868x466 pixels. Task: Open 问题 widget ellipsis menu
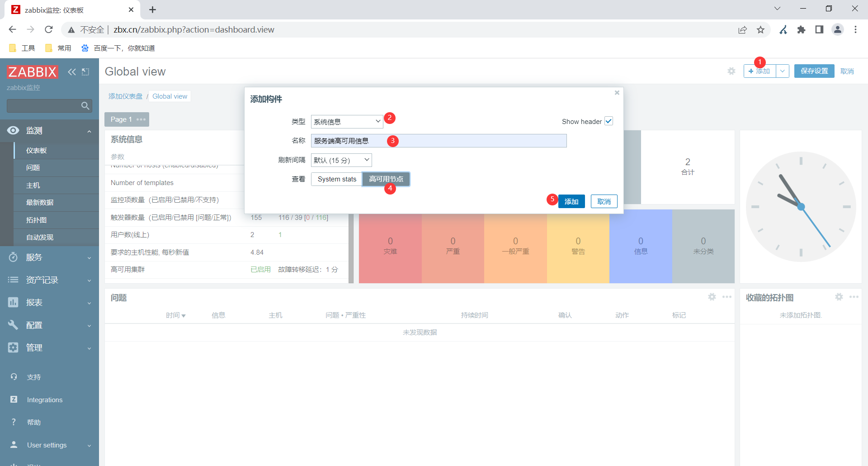pyautogui.click(x=727, y=297)
